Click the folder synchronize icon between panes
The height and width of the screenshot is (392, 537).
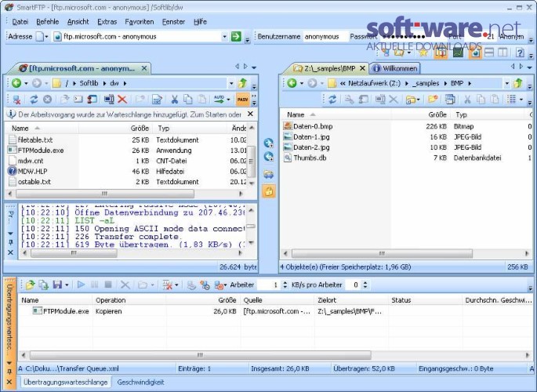pos(268,174)
